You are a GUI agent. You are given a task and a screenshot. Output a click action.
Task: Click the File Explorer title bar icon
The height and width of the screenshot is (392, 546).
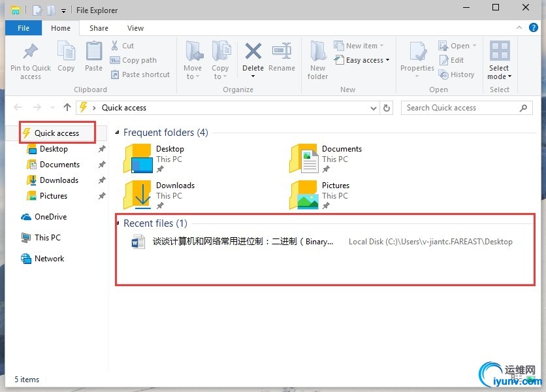click(x=15, y=10)
